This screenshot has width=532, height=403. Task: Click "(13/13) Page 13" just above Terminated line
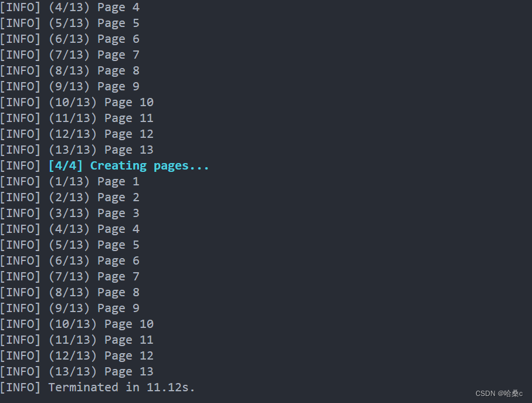[x=101, y=372]
